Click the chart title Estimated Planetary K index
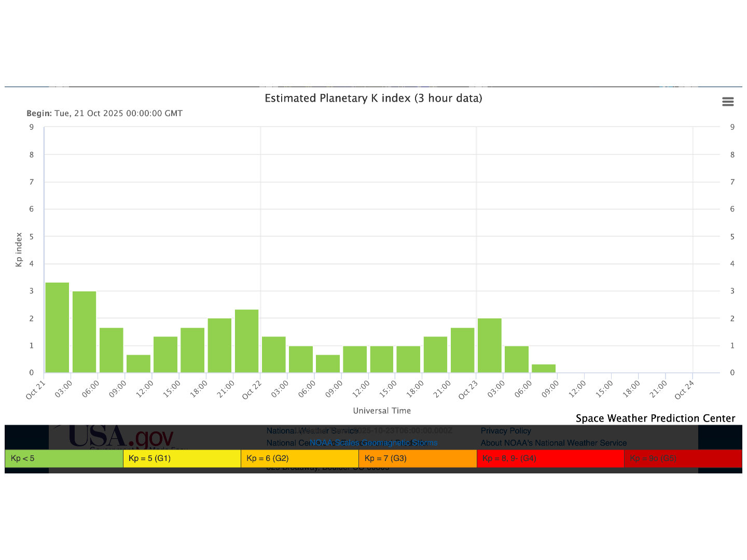Image resolution: width=747 pixels, height=560 pixels. [373, 98]
